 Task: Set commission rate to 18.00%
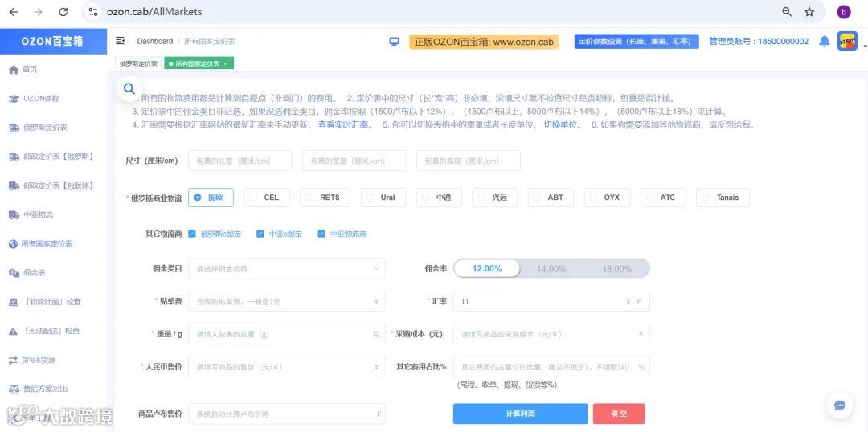click(x=616, y=269)
